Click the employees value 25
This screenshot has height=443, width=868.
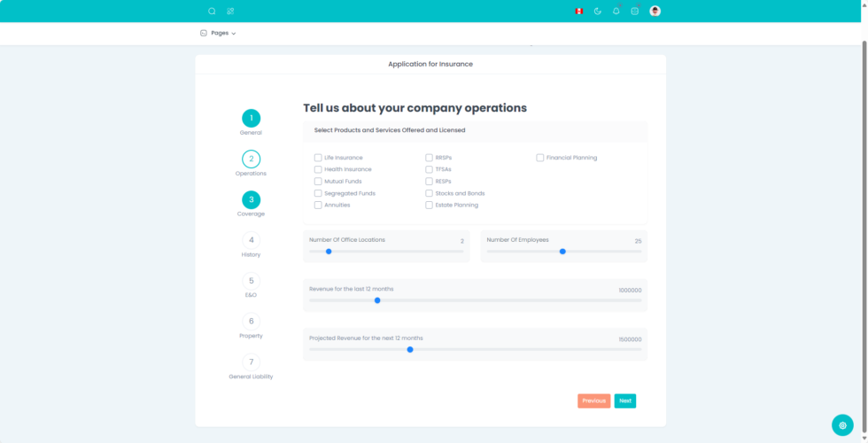click(x=639, y=241)
